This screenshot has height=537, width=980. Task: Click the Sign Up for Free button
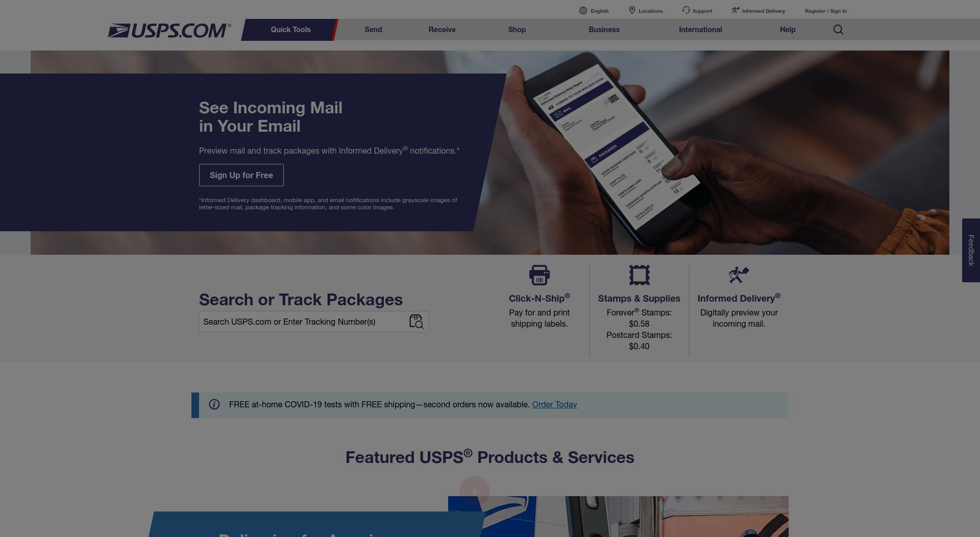tap(241, 175)
